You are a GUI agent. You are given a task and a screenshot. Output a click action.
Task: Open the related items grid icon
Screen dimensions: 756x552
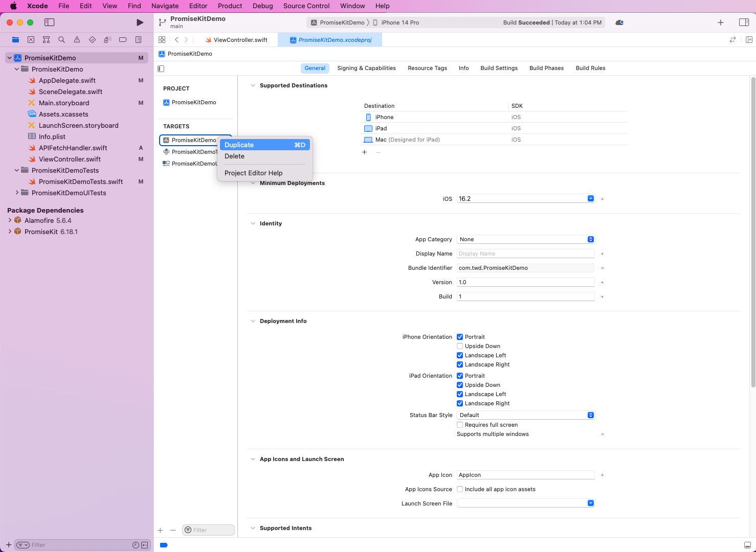click(x=162, y=40)
